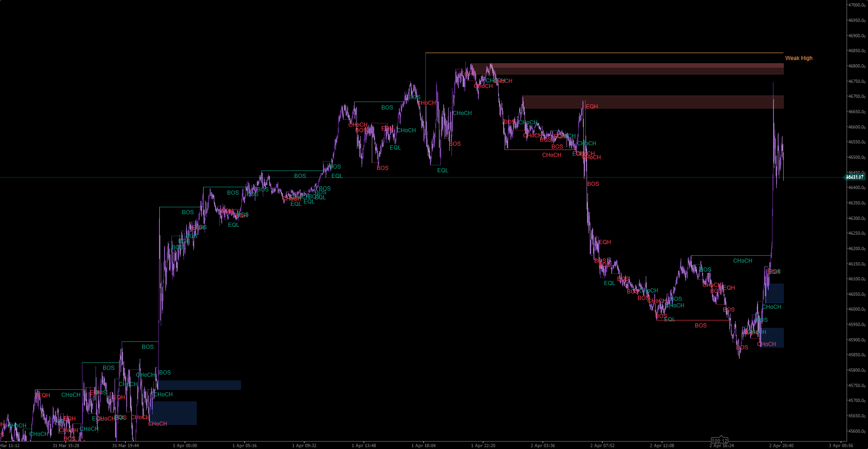Click the 46000.0 level on price axis
Viewport: 868px width, 449px height.
pos(856,309)
